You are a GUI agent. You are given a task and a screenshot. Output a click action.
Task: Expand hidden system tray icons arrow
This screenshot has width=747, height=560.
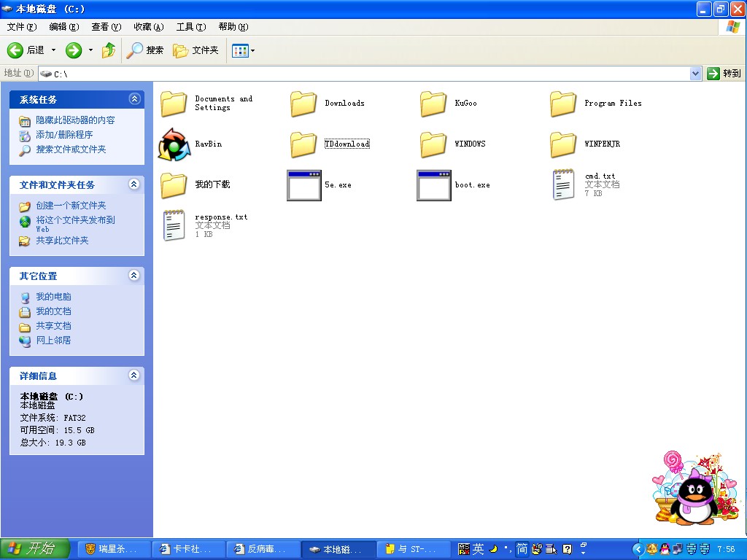pyautogui.click(x=638, y=549)
